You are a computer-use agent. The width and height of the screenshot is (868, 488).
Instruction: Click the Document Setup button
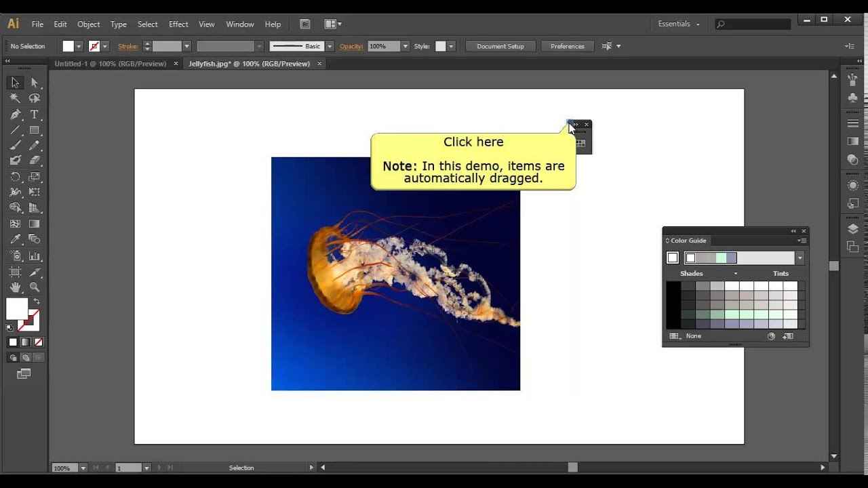[500, 46]
